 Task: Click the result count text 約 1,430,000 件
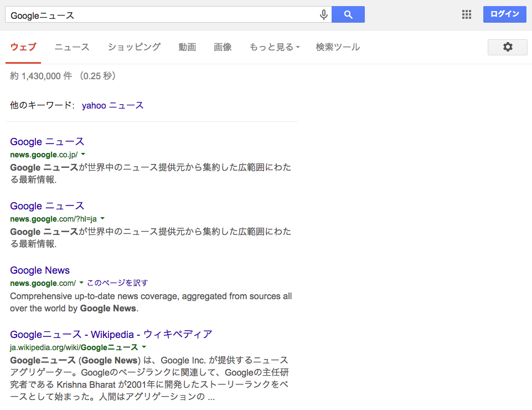(x=41, y=76)
